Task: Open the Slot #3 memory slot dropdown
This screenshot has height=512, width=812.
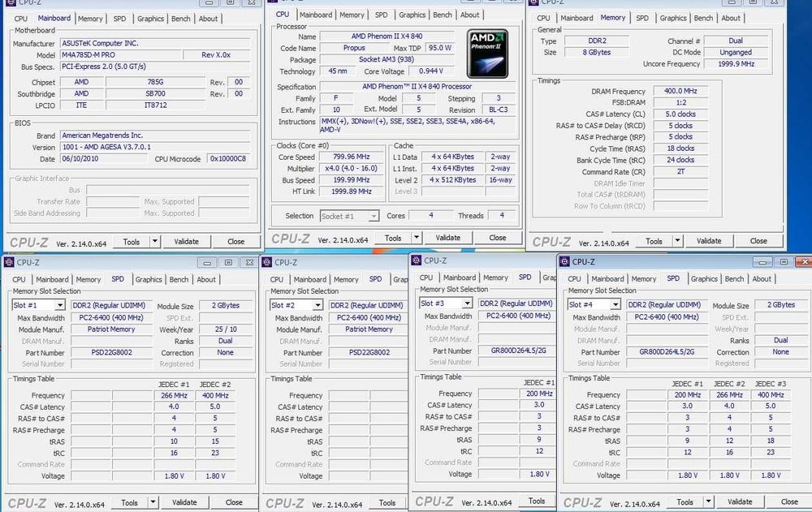Action: click(467, 303)
